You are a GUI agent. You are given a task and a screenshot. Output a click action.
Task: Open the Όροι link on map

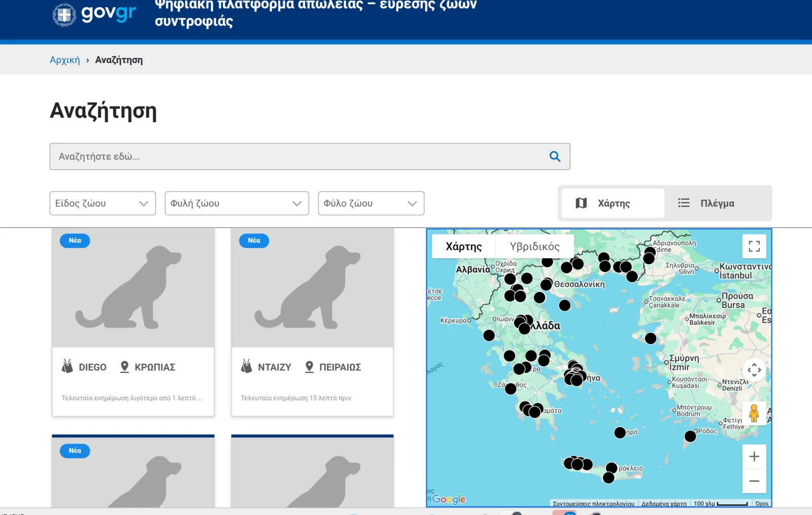tap(762, 504)
